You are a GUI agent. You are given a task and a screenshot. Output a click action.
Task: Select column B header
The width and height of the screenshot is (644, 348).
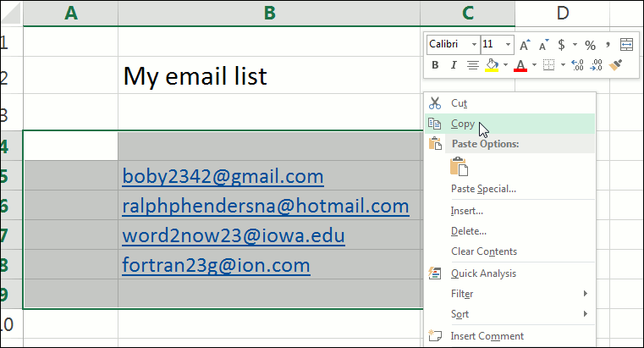tap(269, 14)
